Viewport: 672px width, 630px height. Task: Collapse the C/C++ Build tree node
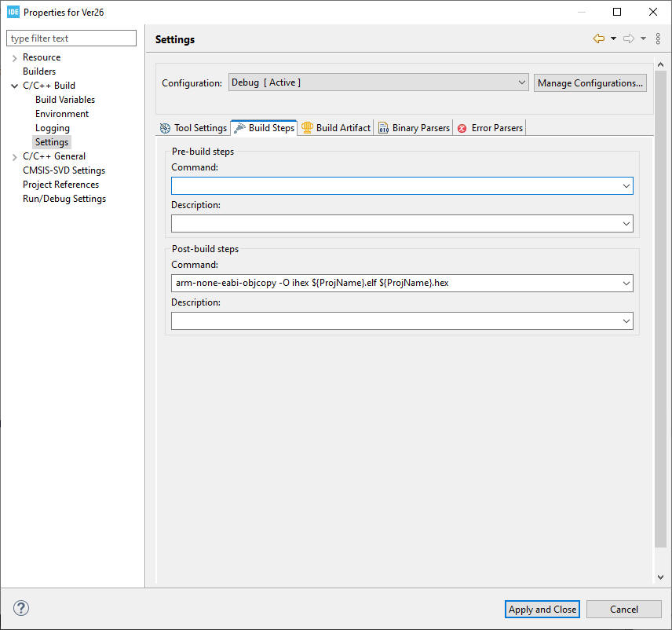click(x=14, y=86)
